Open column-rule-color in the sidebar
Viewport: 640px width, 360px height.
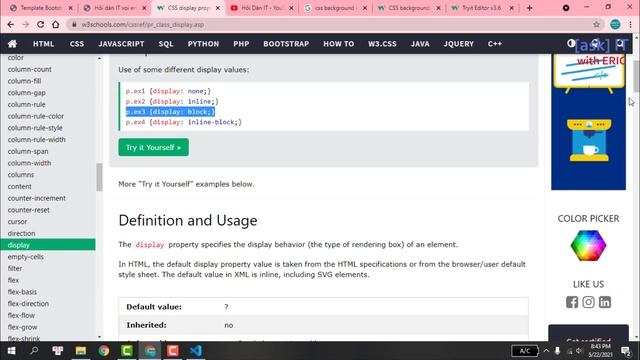36,116
